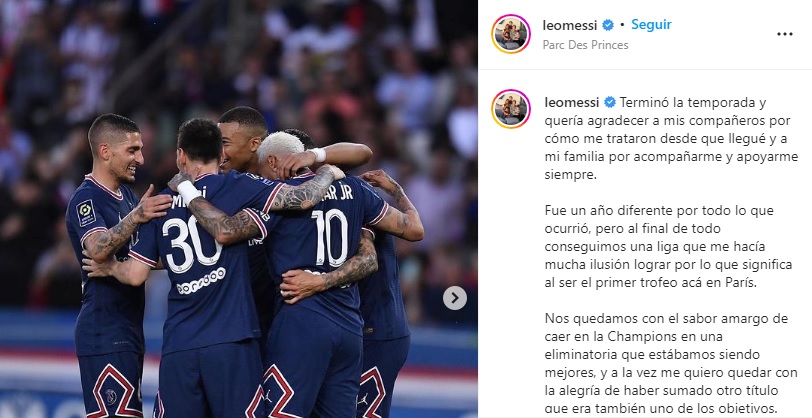
Task: Open leomessi profile from the caption username
Action: click(572, 102)
